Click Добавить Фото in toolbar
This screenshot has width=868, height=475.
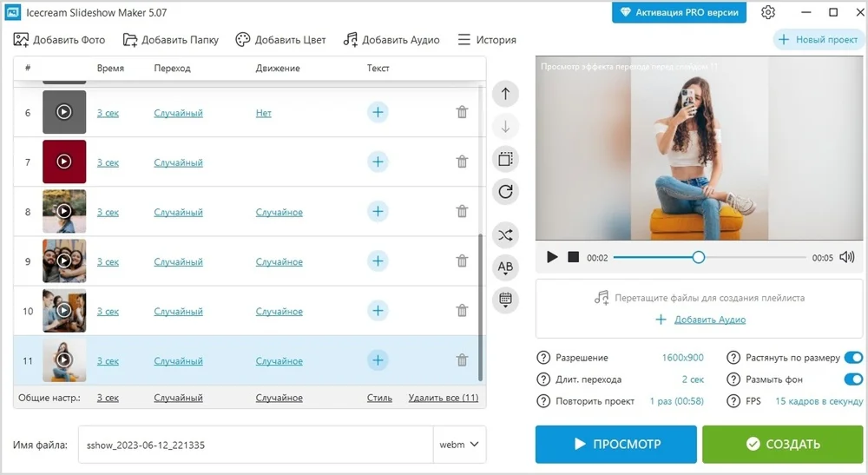pos(59,40)
